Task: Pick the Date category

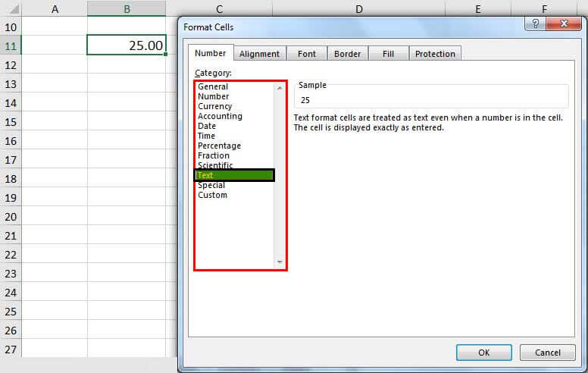Action: click(x=207, y=126)
